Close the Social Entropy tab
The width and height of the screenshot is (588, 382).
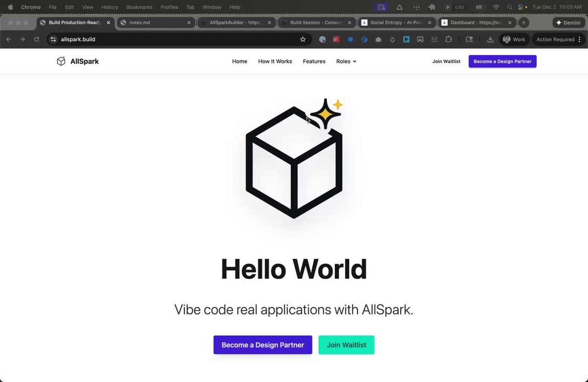tap(430, 23)
